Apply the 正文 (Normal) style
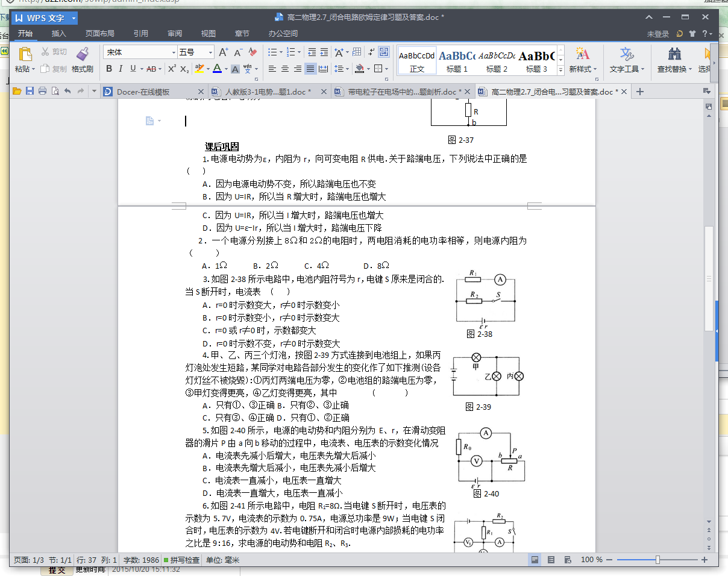This screenshot has height=576, width=728. point(417,60)
